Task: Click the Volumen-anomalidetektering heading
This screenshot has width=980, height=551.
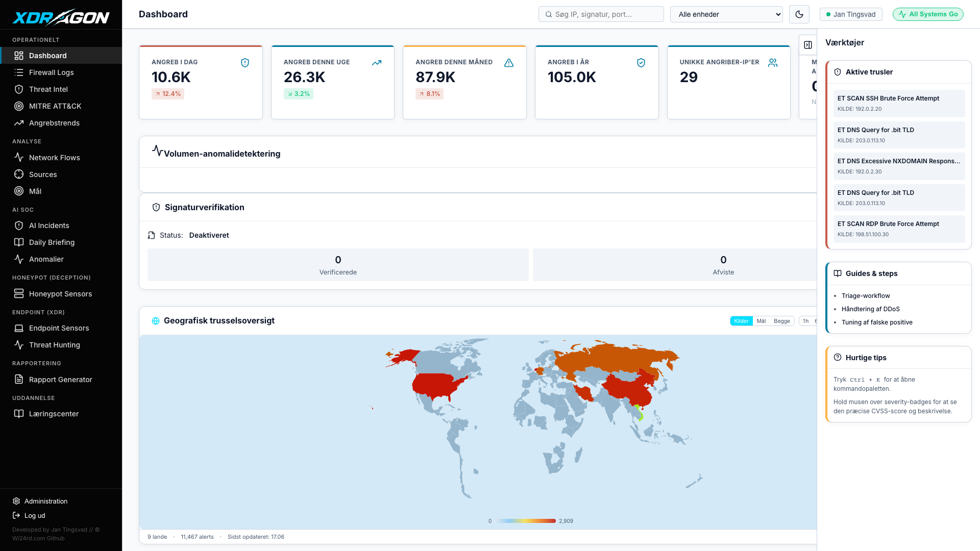Action: tap(222, 154)
